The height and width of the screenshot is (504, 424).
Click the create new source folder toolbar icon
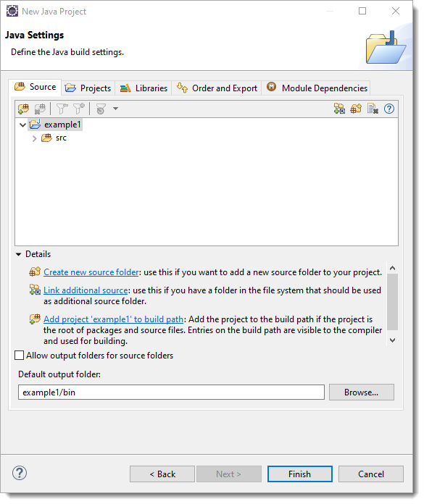[x=356, y=109]
